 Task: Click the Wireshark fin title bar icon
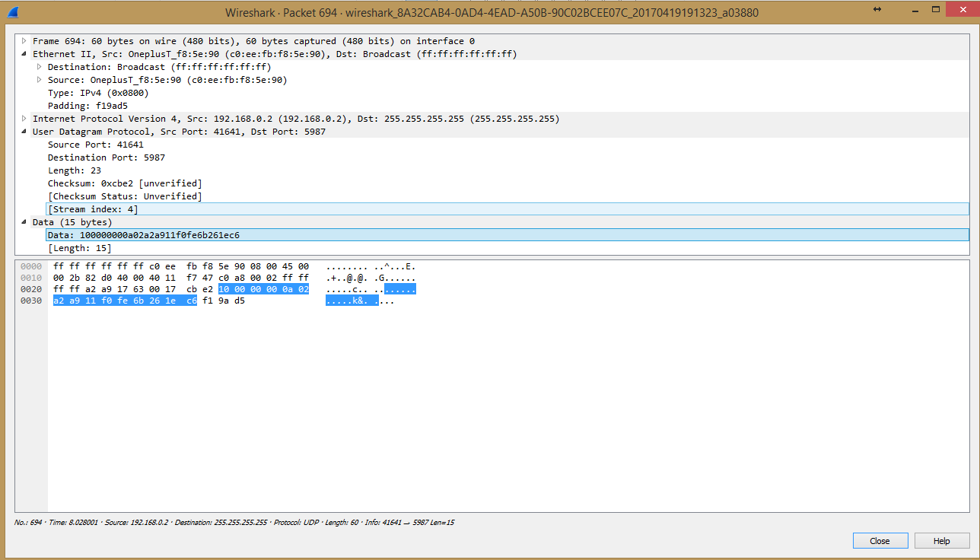(x=11, y=12)
